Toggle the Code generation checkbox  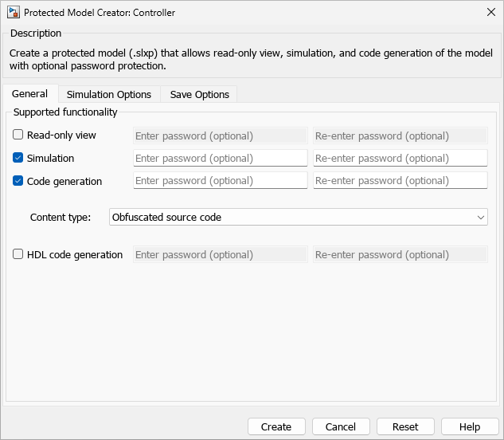[x=18, y=181]
